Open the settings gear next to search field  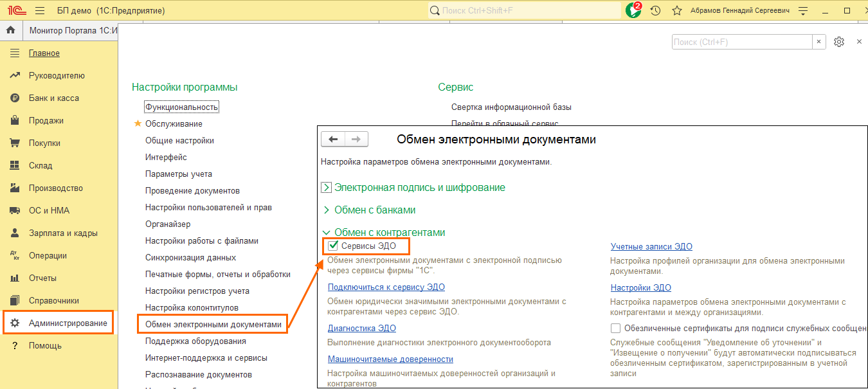(838, 42)
